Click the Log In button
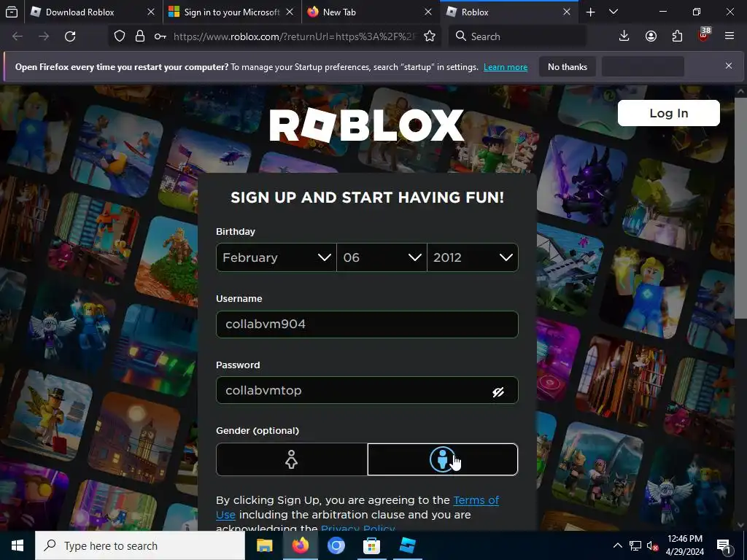 668,113
